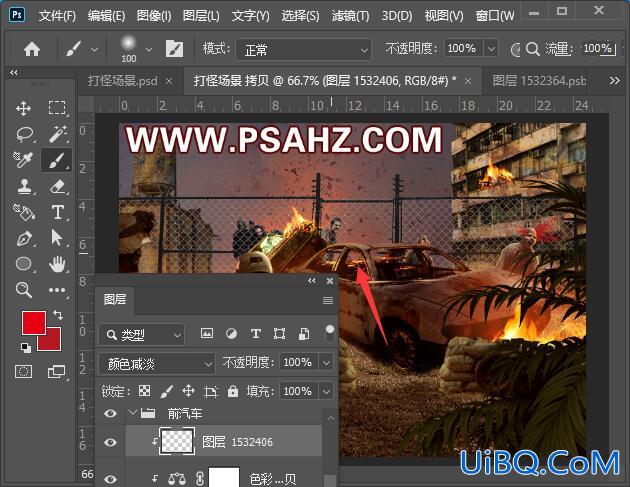This screenshot has height=487, width=630.
Task: Expand the brush opacity slider arrow
Action: tap(491, 49)
